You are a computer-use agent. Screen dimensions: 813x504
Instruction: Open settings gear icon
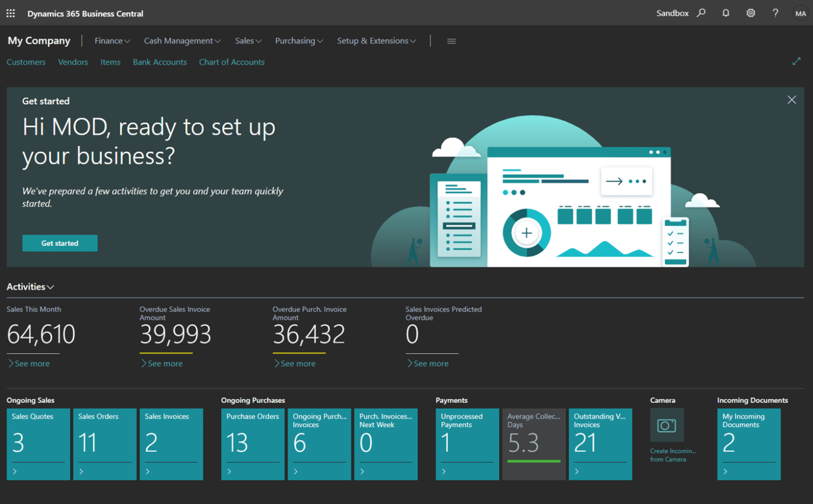coord(751,13)
